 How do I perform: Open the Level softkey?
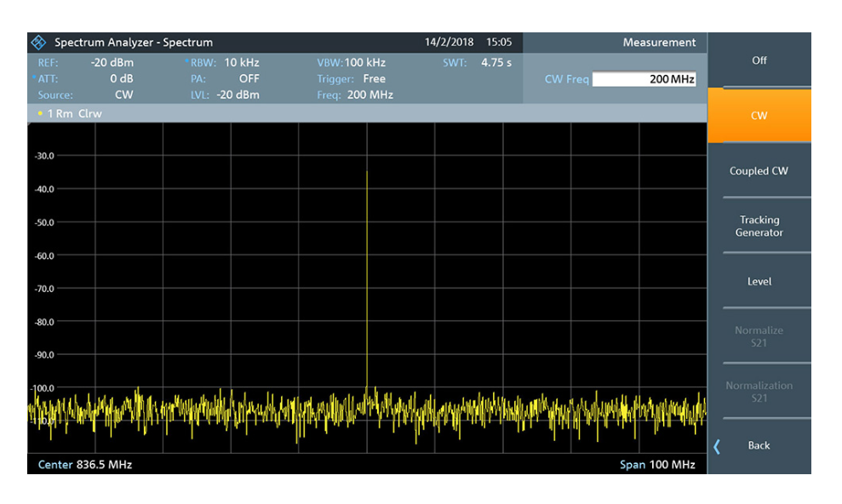tap(759, 281)
